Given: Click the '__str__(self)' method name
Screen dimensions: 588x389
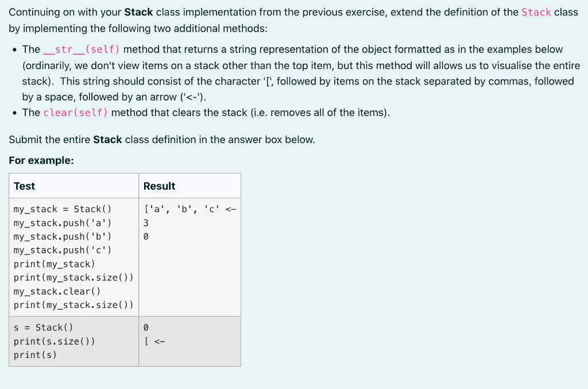Looking at the screenshot, I should [82, 49].
